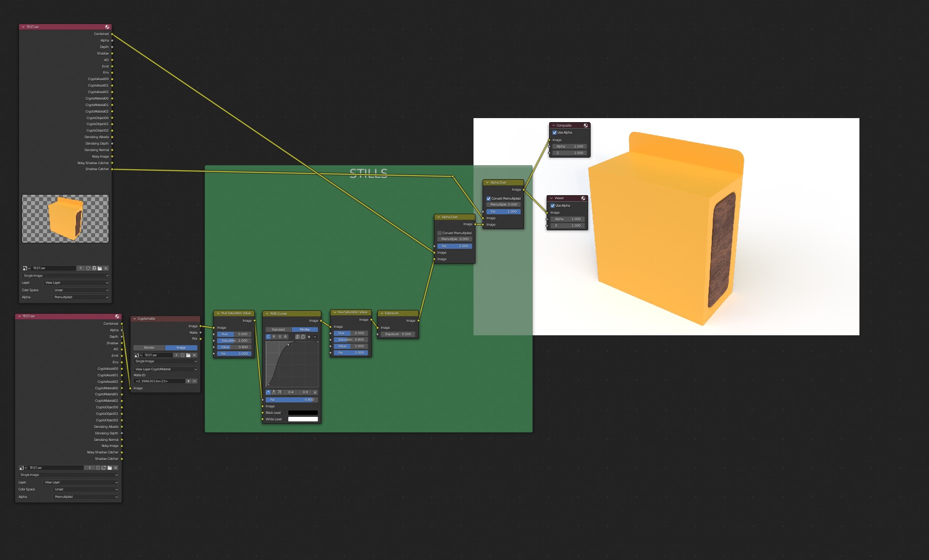Click the preview sphere icon on Viewer node
Screen dimensions: 929x560
[583, 198]
